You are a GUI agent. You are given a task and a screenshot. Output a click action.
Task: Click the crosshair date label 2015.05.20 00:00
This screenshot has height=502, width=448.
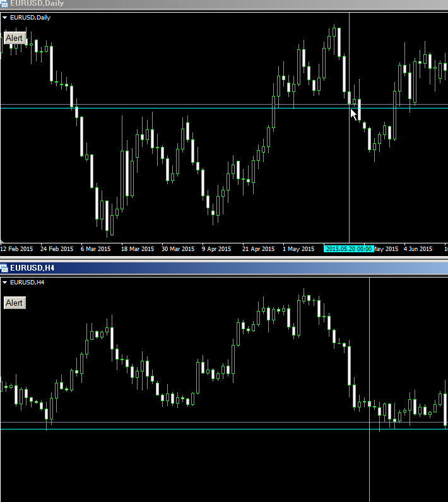(349, 248)
